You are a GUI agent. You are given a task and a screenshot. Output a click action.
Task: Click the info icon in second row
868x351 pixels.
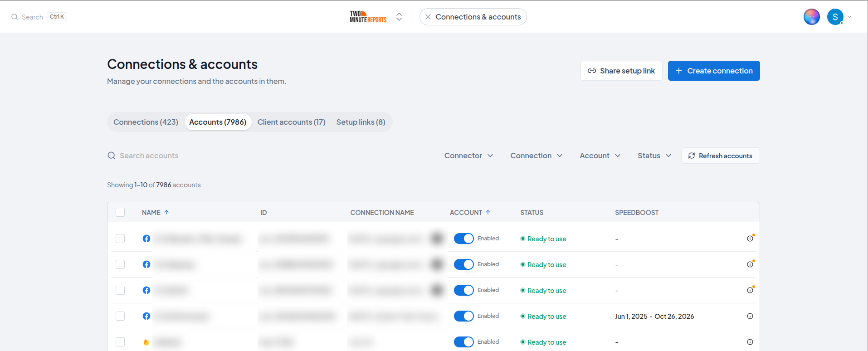click(x=750, y=264)
